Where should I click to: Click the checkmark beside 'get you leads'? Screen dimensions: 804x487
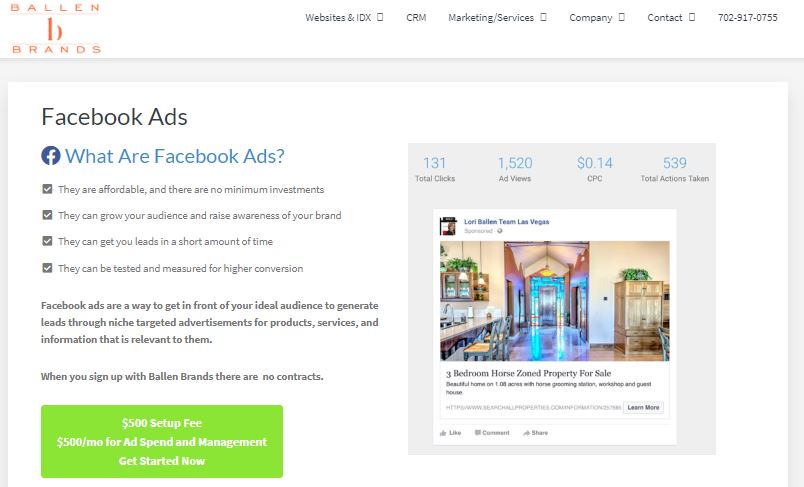[47, 241]
